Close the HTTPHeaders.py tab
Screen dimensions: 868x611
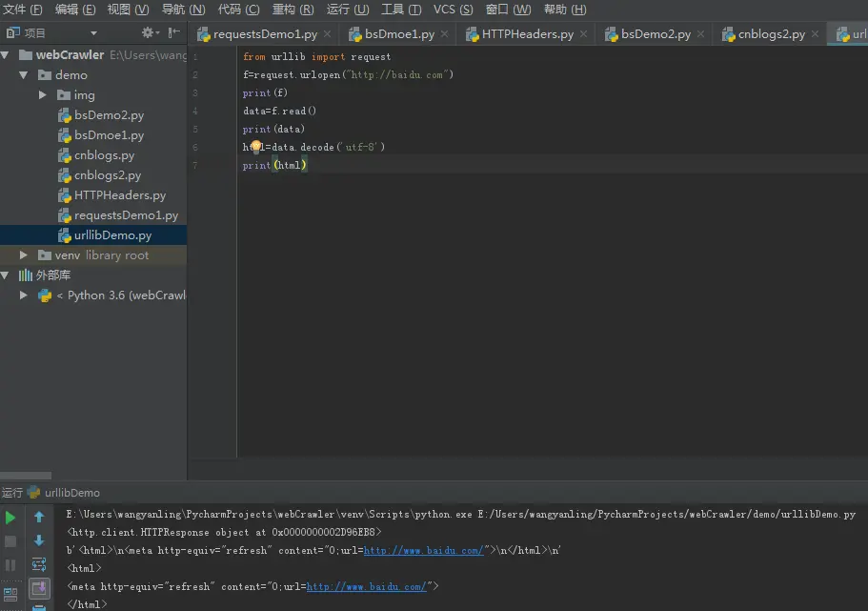click(583, 33)
